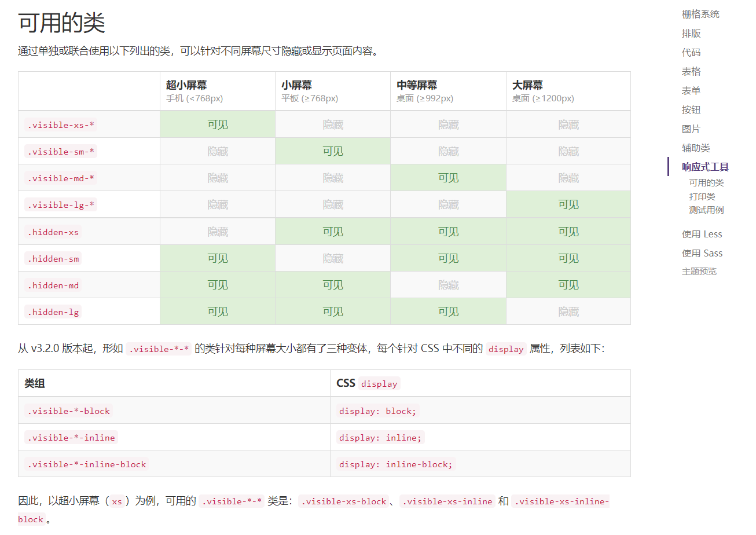Click the .hidden-sm class code
The height and width of the screenshot is (535, 756).
(x=53, y=259)
